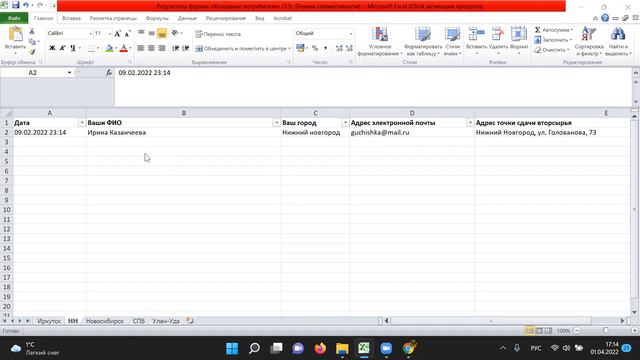The width and height of the screenshot is (640, 360).
Task: Switch to the Данные tab
Action: click(x=187, y=18)
